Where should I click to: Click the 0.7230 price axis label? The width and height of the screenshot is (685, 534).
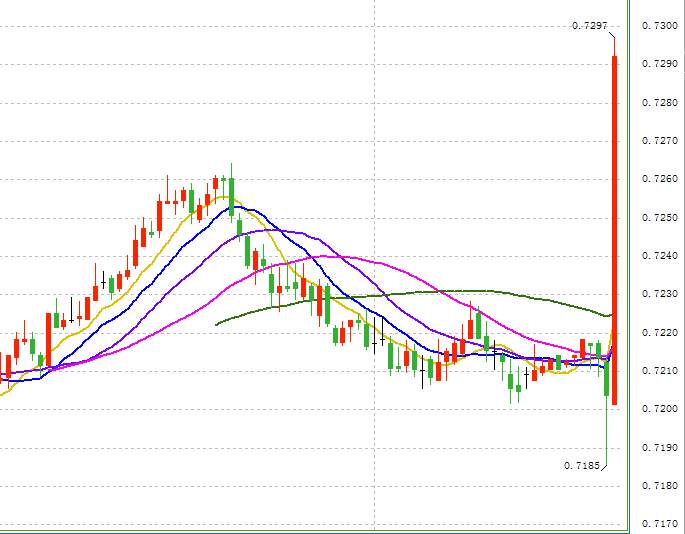click(x=660, y=294)
